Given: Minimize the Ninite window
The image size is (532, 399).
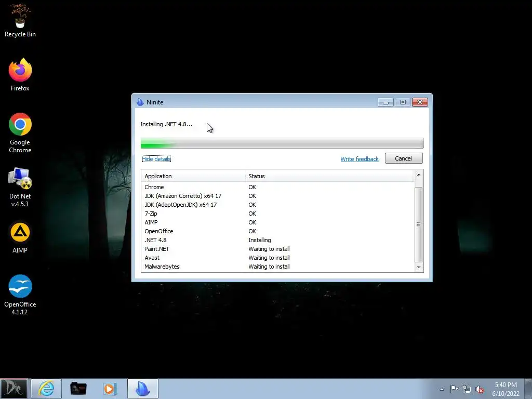Looking at the screenshot, I should click(385, 102).
